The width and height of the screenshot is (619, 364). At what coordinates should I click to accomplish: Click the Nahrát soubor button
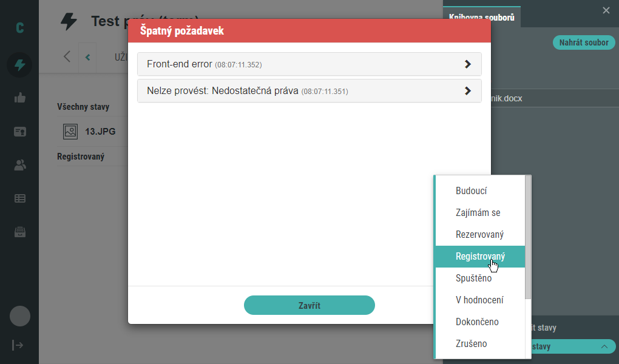pyautogui.click(x=583, y=42)
